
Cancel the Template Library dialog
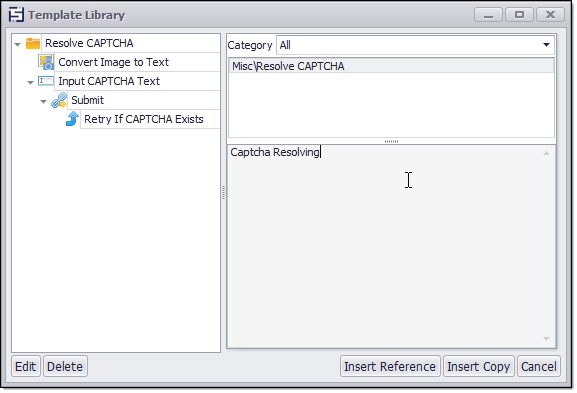point(539,366)
